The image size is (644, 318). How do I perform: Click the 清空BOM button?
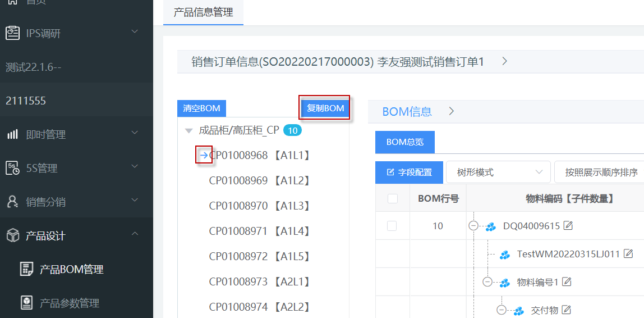(201, 108)
